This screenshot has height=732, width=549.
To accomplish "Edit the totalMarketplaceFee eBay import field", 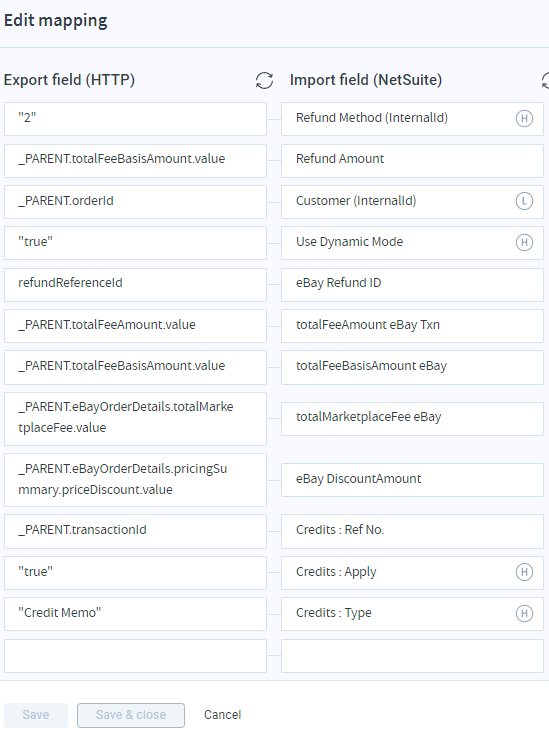I will [412, 419].
